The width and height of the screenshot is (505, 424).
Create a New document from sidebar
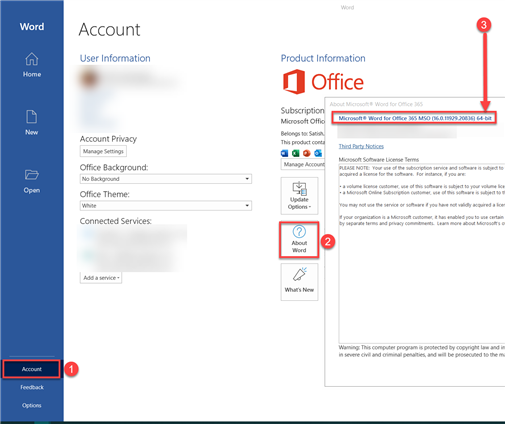tap(32, 123)
